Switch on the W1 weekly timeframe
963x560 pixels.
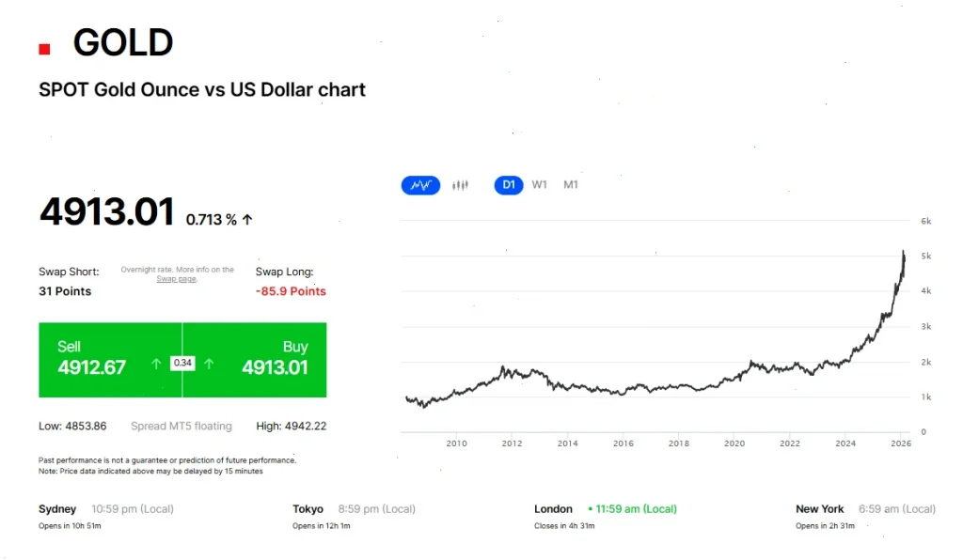[539, 184]
